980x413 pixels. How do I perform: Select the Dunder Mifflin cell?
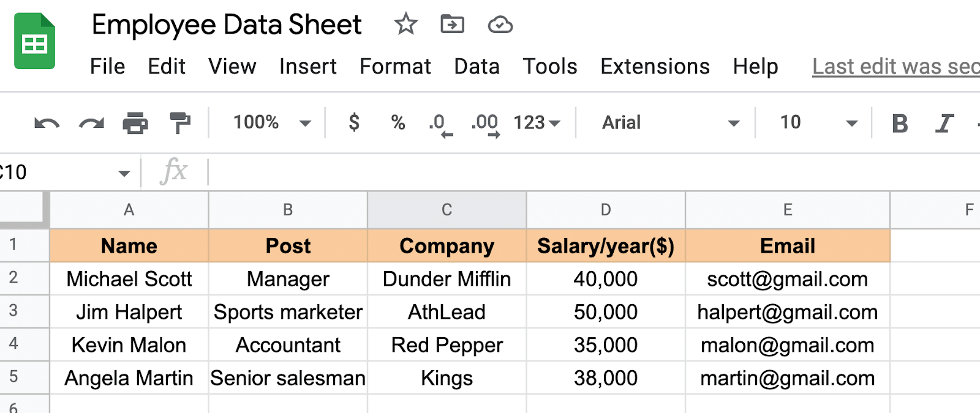pyautogui.click(x=447, y=279)
